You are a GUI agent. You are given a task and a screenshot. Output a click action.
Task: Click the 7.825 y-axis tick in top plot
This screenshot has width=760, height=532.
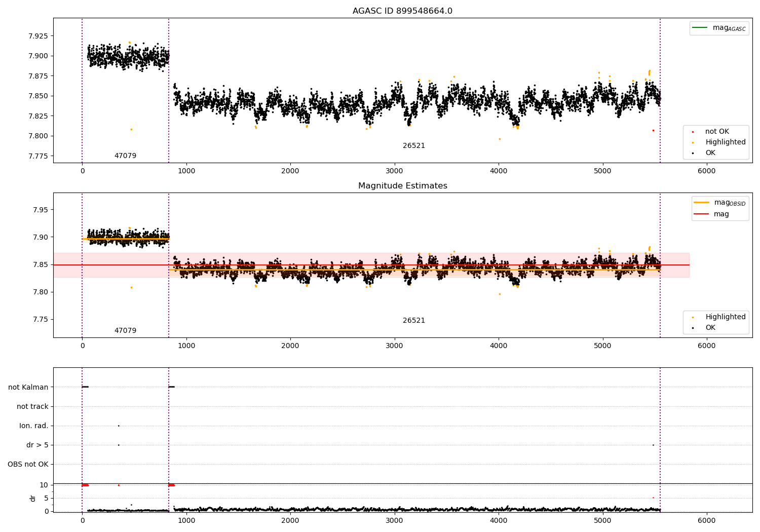(x=38, y=116)
